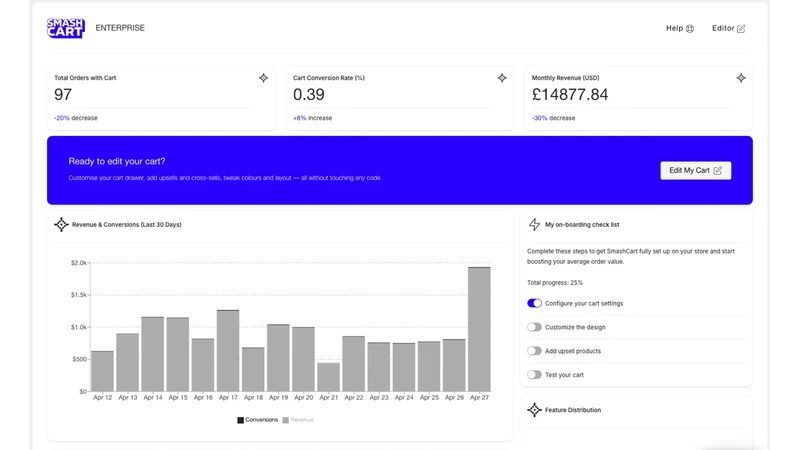Viewport: 800px width, 450px height.
Task: Click the Total Orders value 97
Action: 63,94
